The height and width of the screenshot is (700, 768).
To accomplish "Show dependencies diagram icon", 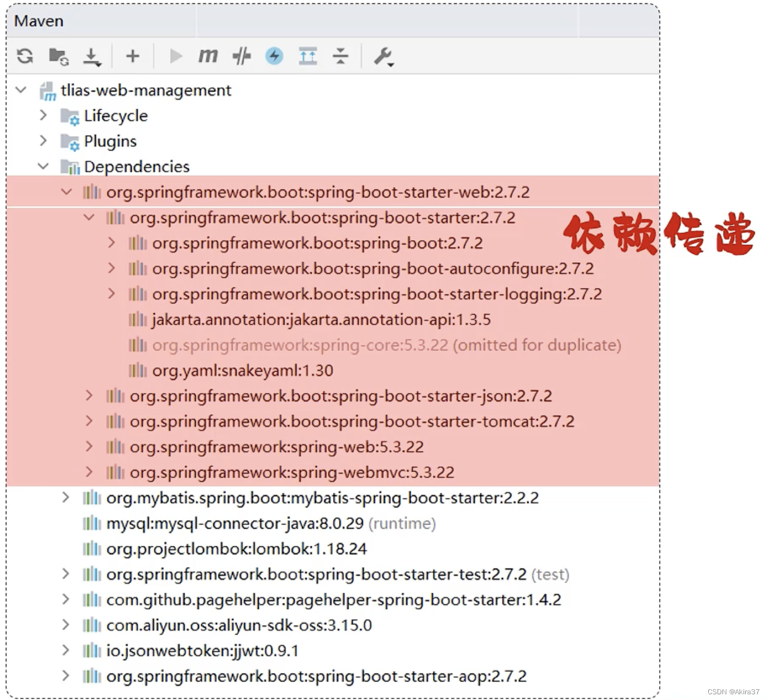I will click(x=308, y=56).
